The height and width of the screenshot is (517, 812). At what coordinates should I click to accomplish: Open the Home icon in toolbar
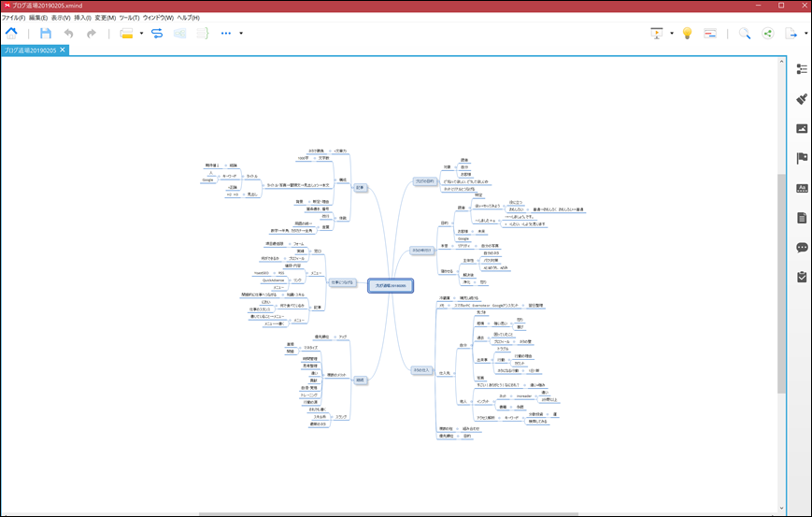(x=11, y=33)
